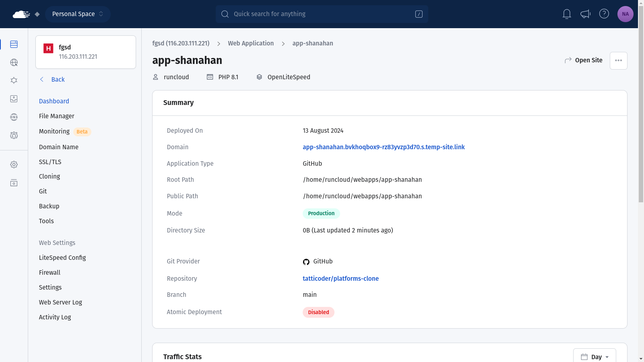The width and height of the screenshot is (644, 362).
Task: Open the Day range dropdown in Traffic Stats
Action: coord(594,357)
